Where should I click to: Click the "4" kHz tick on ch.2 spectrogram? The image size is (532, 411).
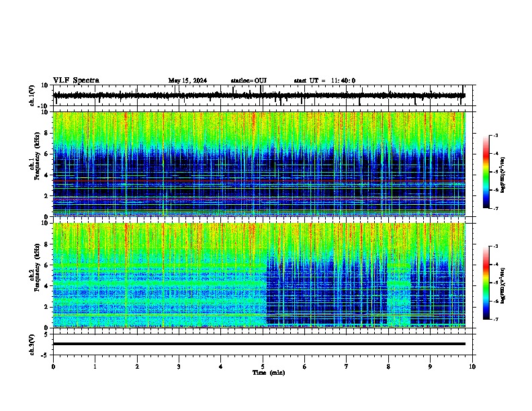coord(46,286)
